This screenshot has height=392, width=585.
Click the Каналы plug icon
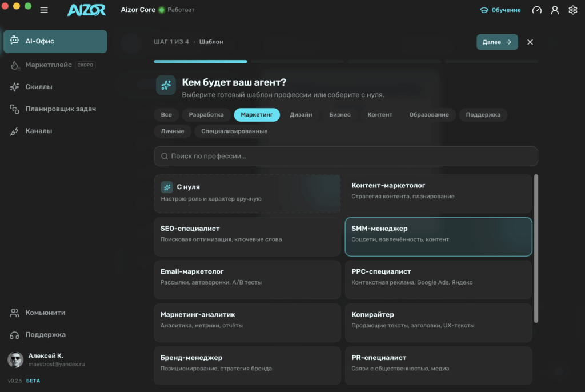pyautogui.click(x=14, y=131)
